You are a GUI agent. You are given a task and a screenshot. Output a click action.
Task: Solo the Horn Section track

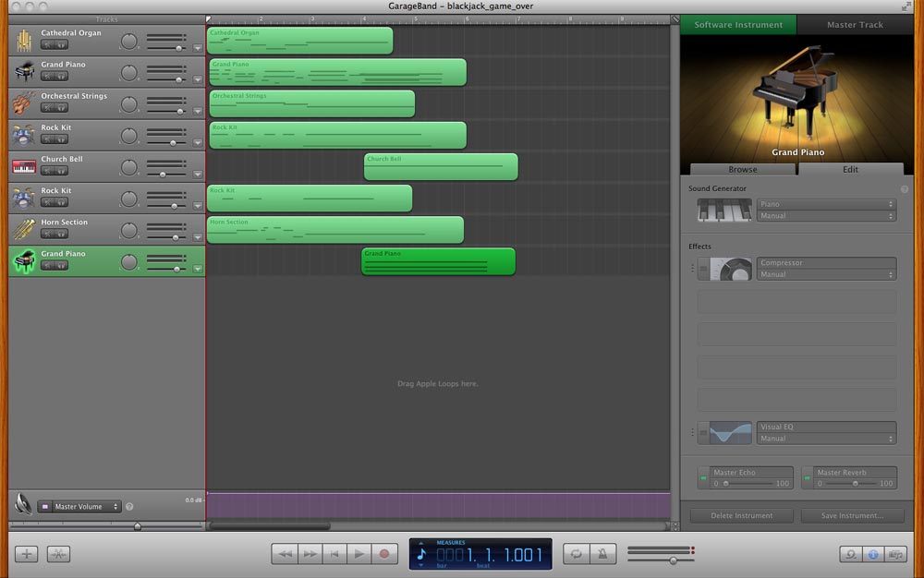(61, 234)
